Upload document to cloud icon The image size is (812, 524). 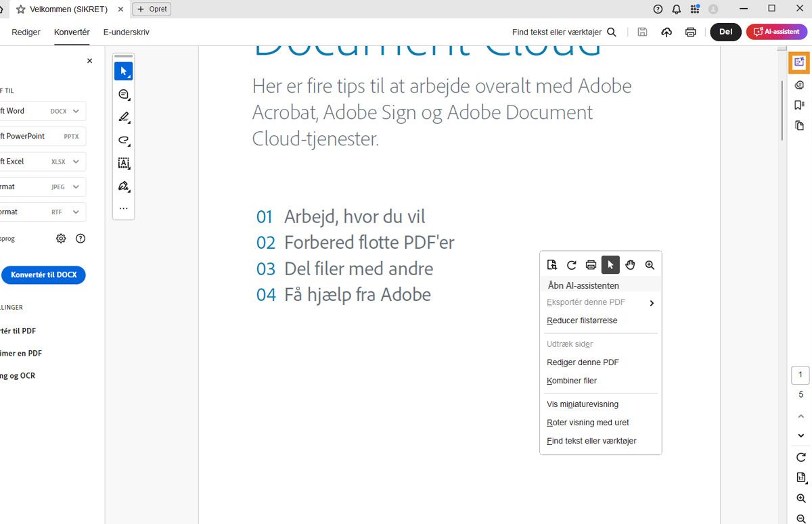(x=667, y=32)
